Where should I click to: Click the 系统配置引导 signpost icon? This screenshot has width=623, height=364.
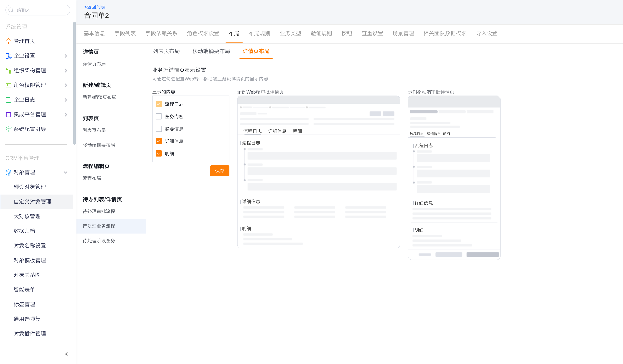tap(8, 129)
